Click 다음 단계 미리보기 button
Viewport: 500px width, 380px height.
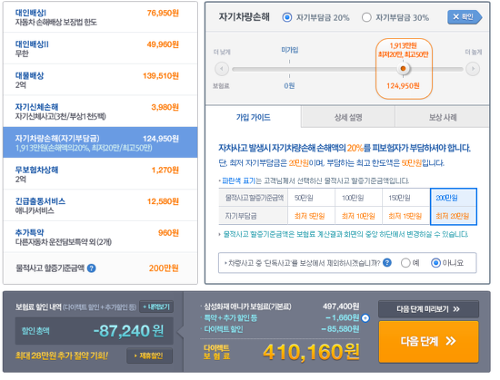pos(428,309)
